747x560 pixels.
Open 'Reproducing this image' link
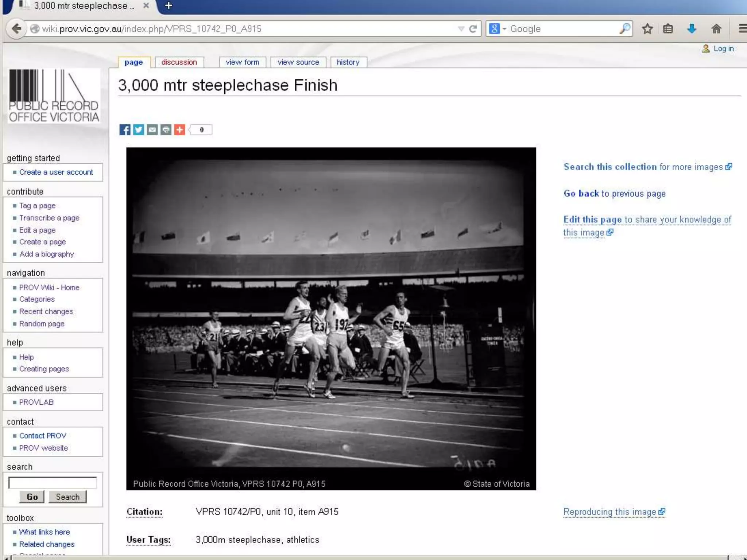[614, 512]
